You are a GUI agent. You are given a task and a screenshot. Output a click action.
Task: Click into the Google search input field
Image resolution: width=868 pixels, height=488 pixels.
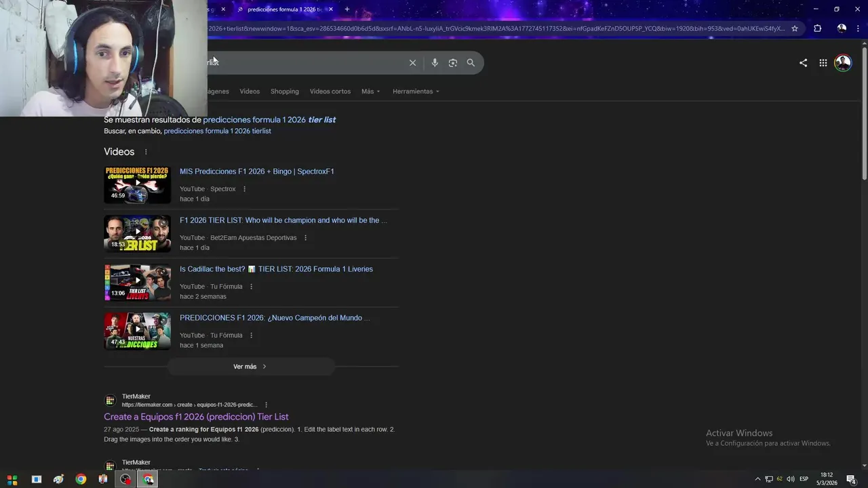305,62
